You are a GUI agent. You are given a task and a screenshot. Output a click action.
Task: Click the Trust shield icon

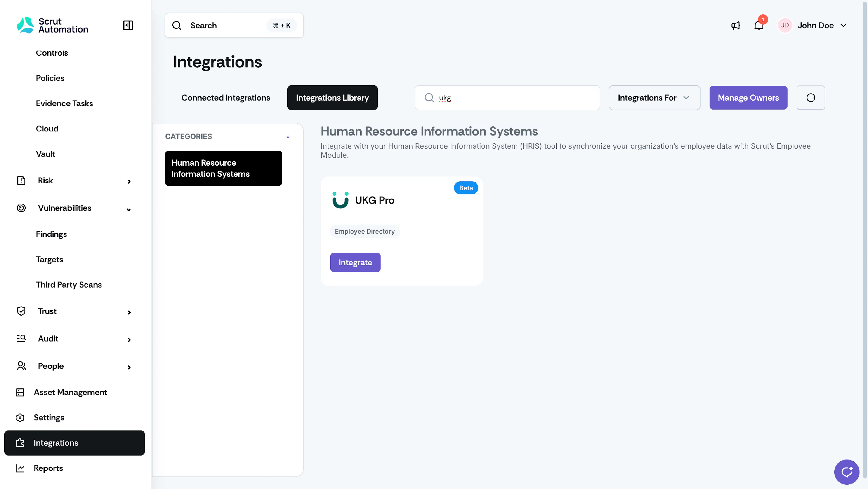21,311
